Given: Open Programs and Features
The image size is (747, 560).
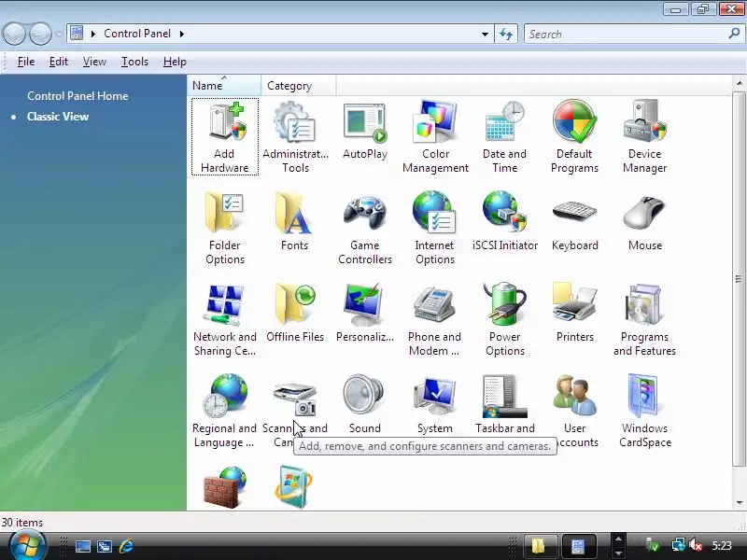Looking at the screenshot, I should click(644, 319).
